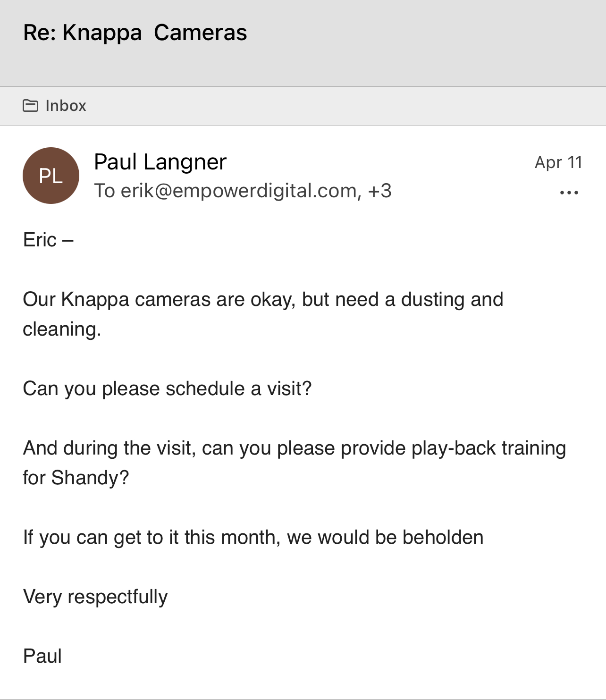Open the PL sender avatar
The height and width of the screenshot is (700, 606).
point(51,176)
